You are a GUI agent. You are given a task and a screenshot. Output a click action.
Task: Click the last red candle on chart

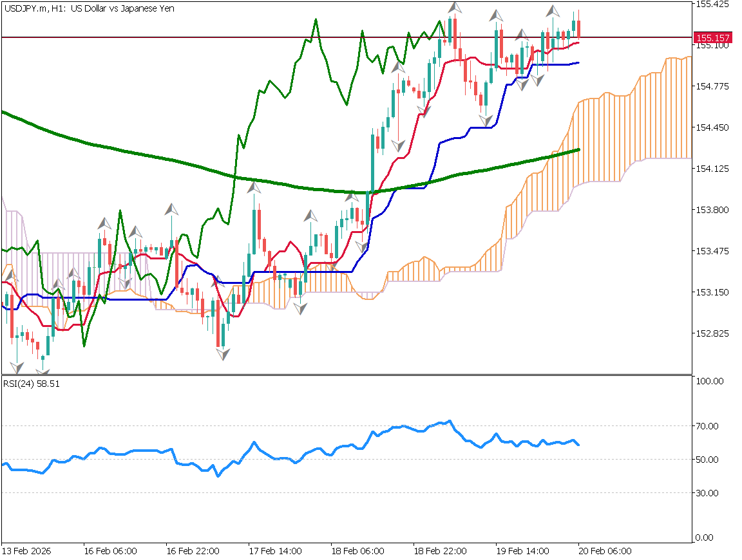click(578, 29)
